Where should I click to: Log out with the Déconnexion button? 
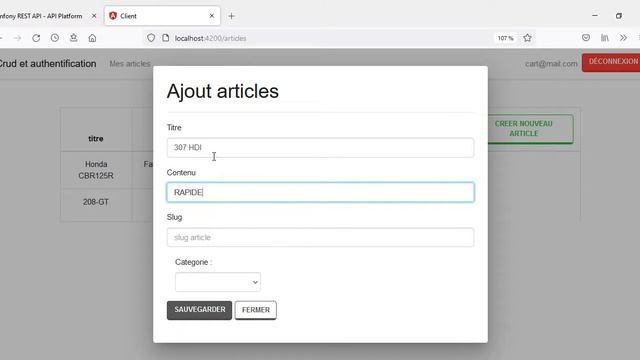611,62
